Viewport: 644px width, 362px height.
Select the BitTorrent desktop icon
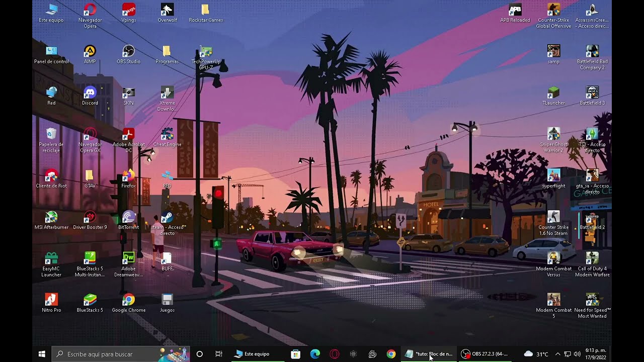[129, 220]
